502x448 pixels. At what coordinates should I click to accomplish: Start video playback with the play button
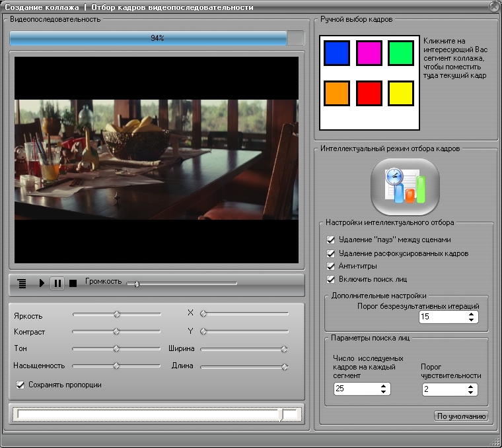[x=42, y=283]
